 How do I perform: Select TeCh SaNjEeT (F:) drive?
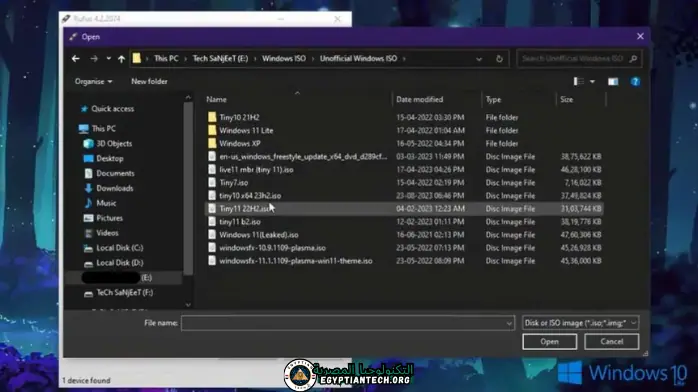click(119, 293)
